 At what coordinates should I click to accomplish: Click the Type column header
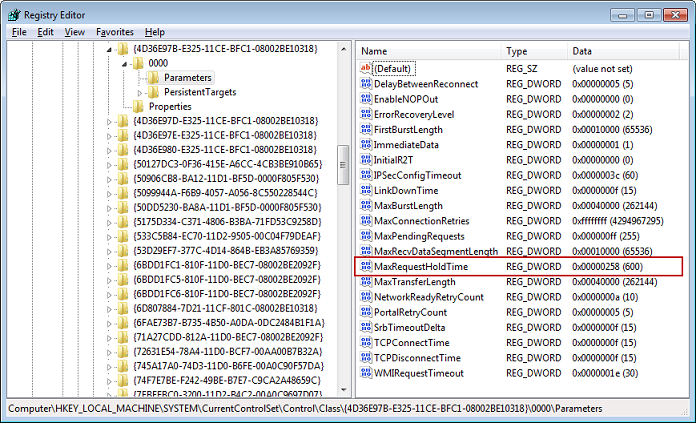(532, 51)
